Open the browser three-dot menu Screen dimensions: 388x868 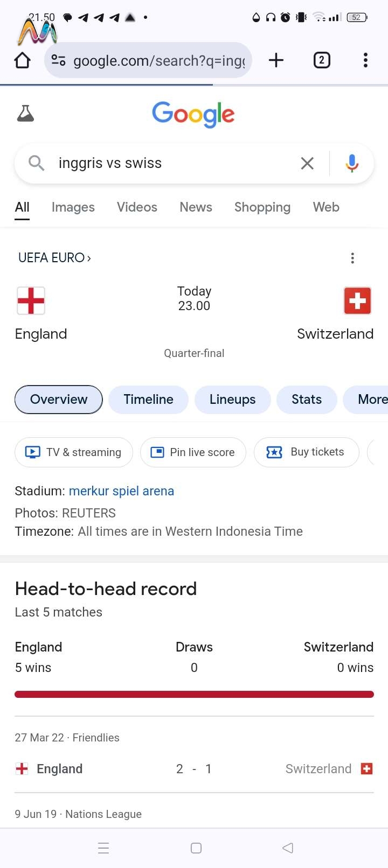tap(365, 60)
